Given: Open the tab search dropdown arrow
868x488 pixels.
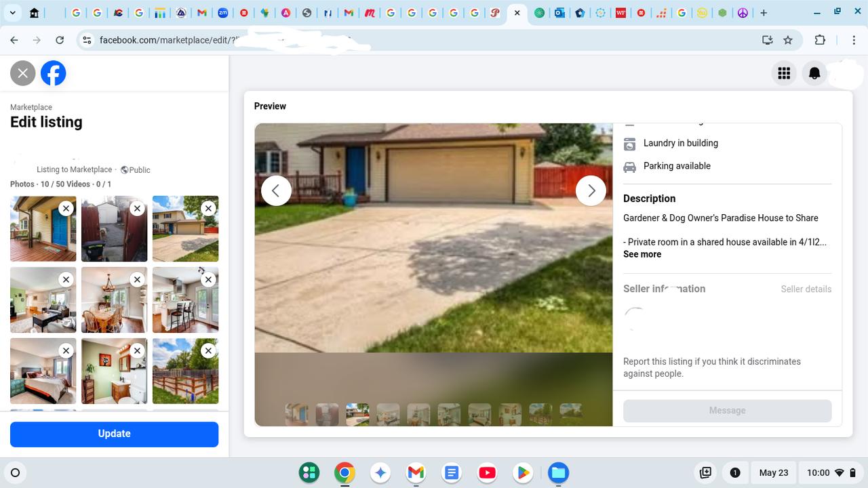Looking at the screenshot, I should tap(12, 13).
